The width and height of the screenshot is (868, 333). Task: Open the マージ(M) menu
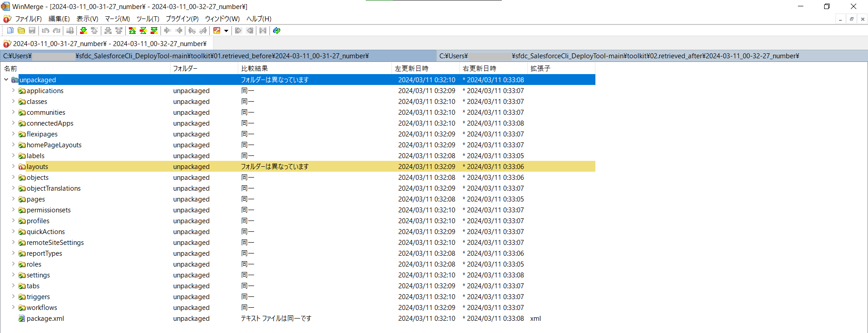117,19
